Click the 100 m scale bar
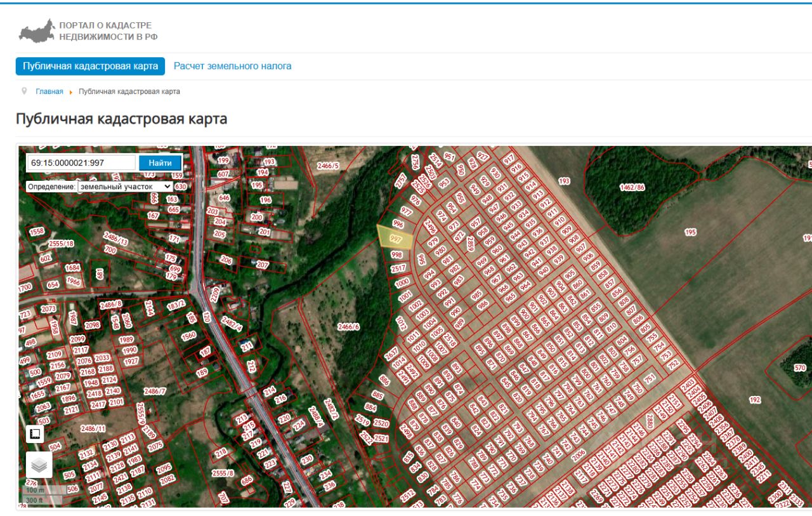Viewport: 812px width, 516px height. (x=43, y=490)
